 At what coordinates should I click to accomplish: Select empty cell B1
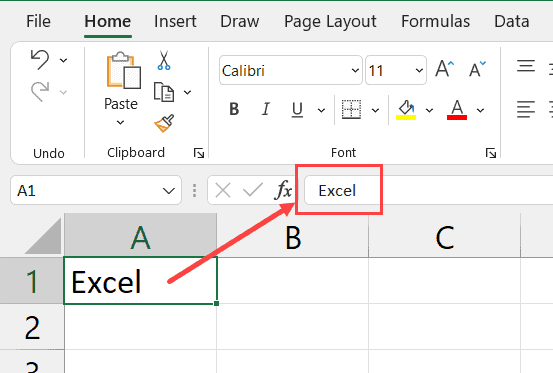293,281
